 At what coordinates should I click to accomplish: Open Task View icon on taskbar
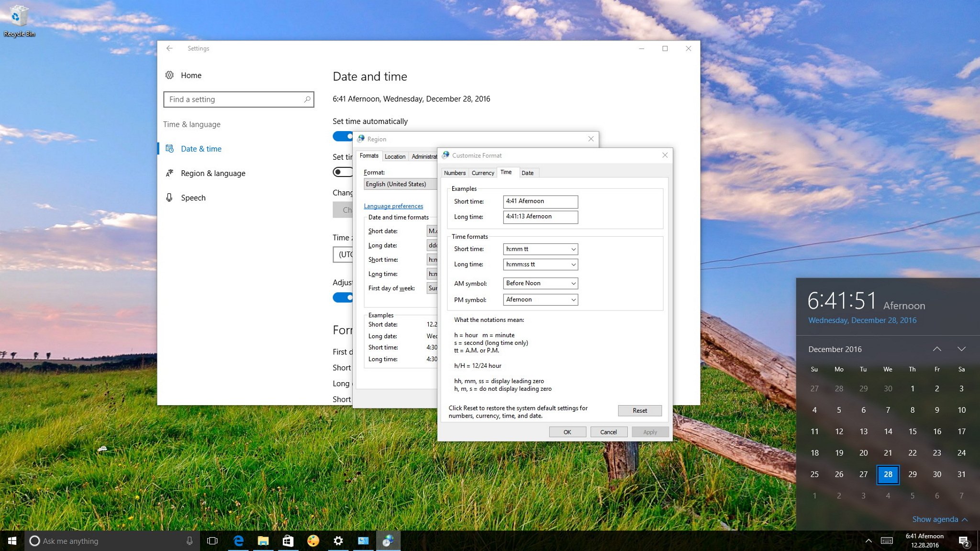212,540
